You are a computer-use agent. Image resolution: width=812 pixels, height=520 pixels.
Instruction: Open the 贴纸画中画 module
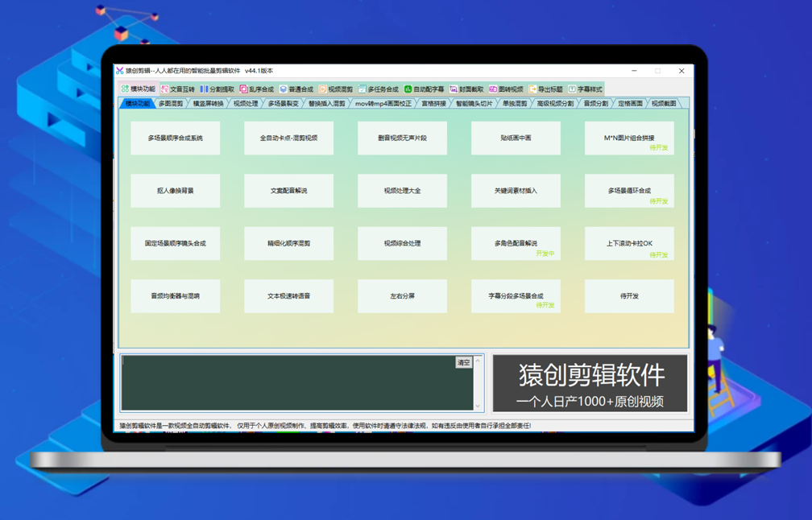point(516,138)
